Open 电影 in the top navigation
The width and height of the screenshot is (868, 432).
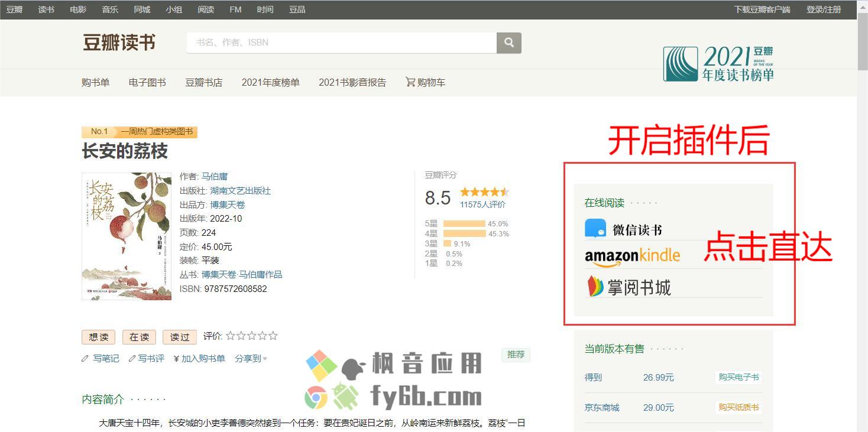(x=78, y=9)
